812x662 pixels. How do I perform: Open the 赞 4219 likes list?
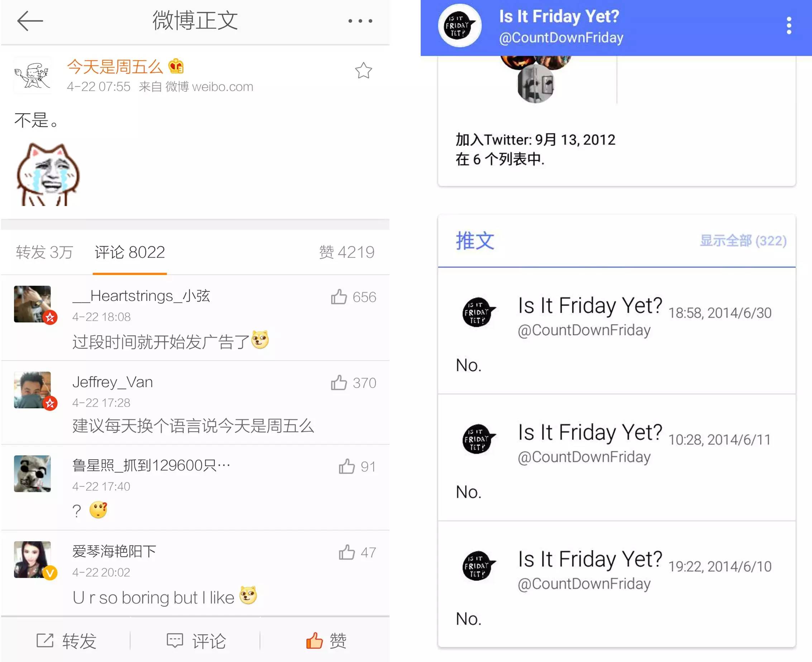tap(347, 252)
